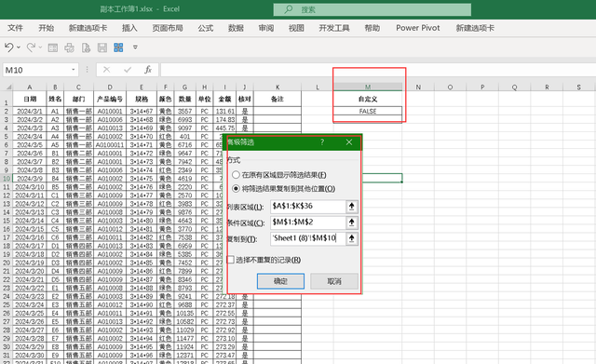The height and width of the screenshot is (364, 596).
Task: Select column K header
Action: click(278, 87)
